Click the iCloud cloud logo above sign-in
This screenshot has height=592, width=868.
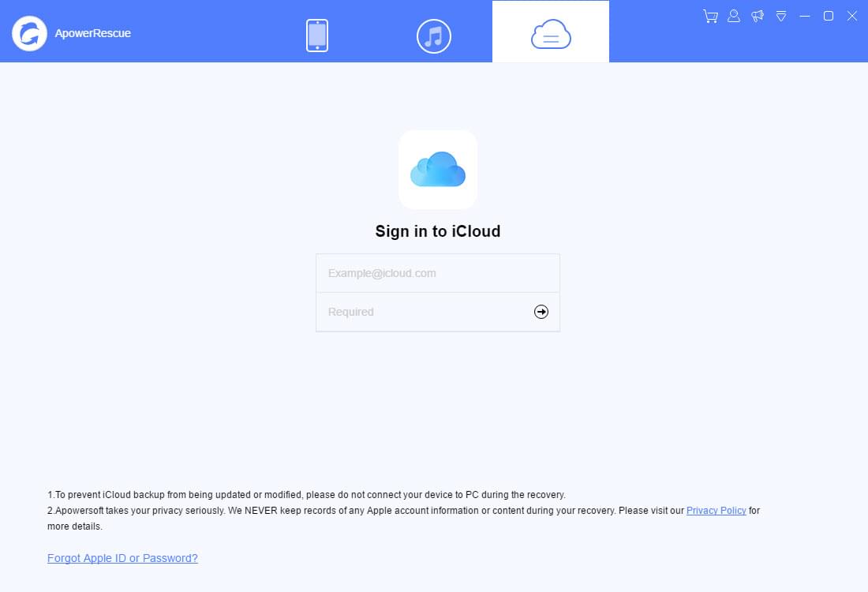437,170
